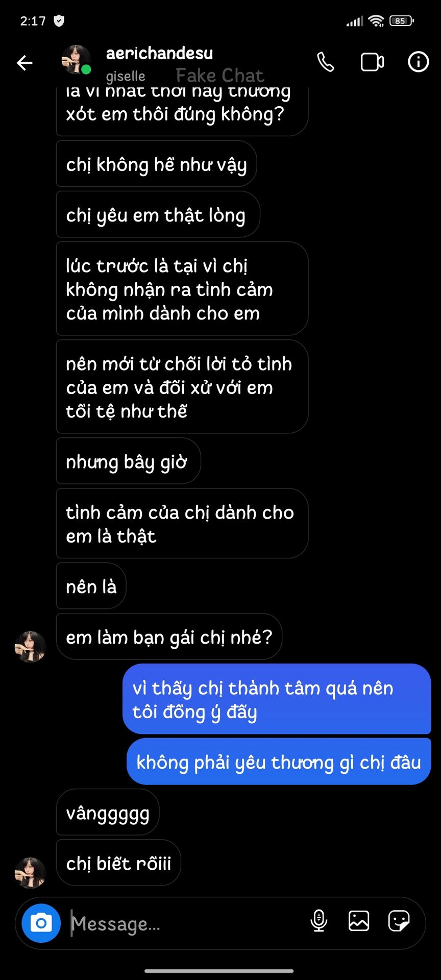This screenshot has width=441, height=980.
Task: Select the 'chị yêu em thật lòng' message
Action: point(158,214)
